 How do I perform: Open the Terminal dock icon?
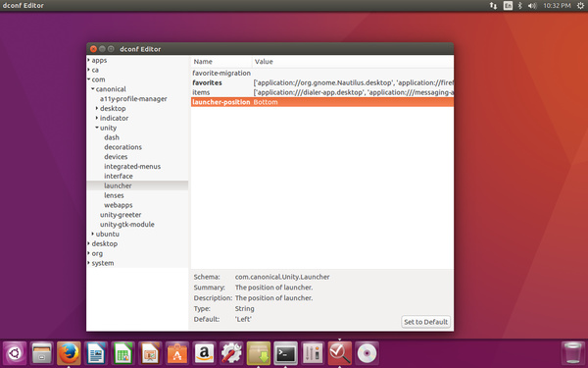286,353
